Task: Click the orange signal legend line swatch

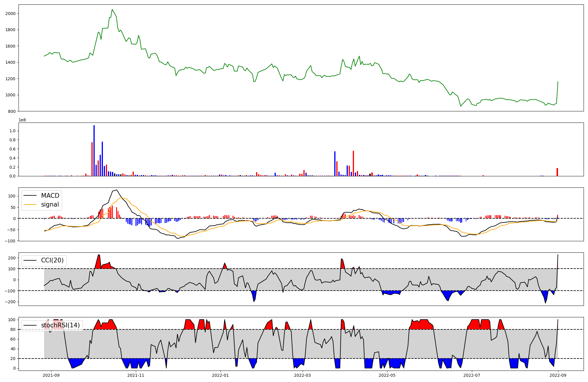Action: point(30,205)
